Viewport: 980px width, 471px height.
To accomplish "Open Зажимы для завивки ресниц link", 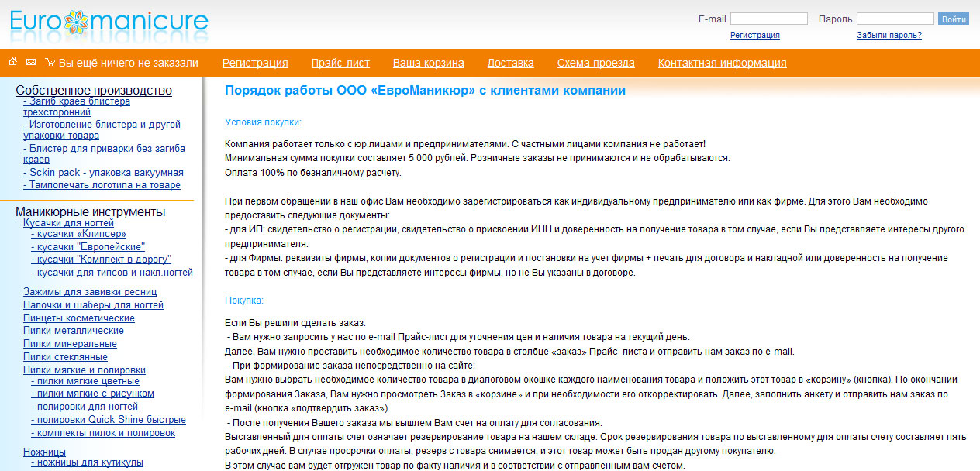I will click(x=90, y=291).
